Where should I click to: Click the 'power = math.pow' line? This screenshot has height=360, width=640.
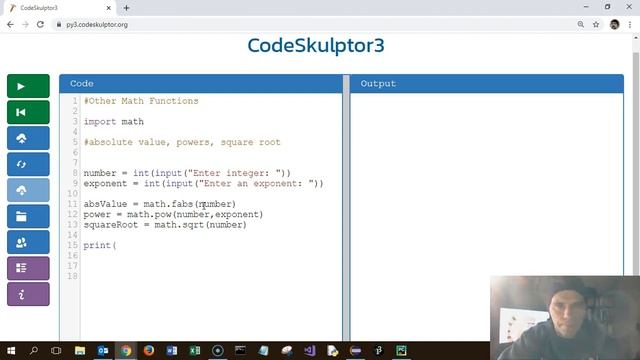173,214
